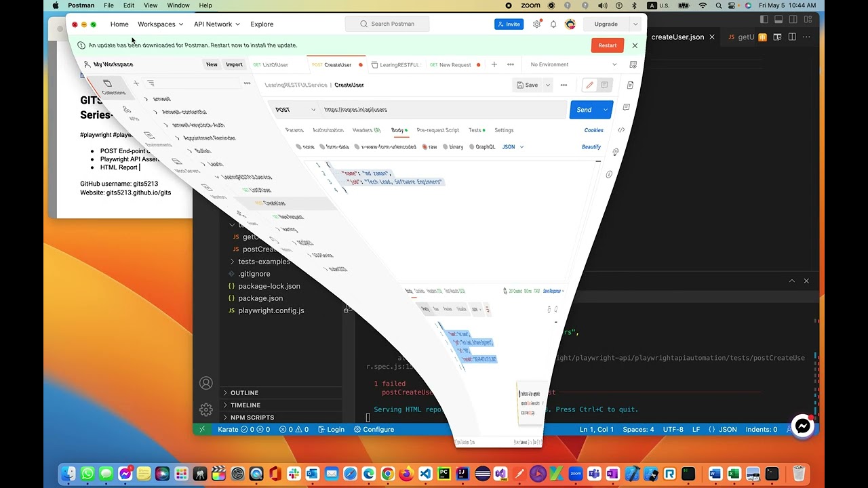Close the VS Code terminal panel
Viewport: 868px width, 488px height.
tap(806, 281)
